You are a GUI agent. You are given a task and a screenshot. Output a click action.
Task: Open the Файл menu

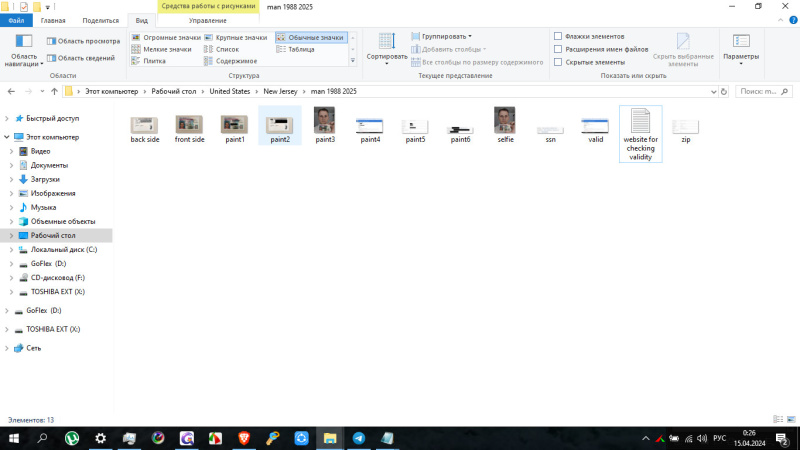16,20
